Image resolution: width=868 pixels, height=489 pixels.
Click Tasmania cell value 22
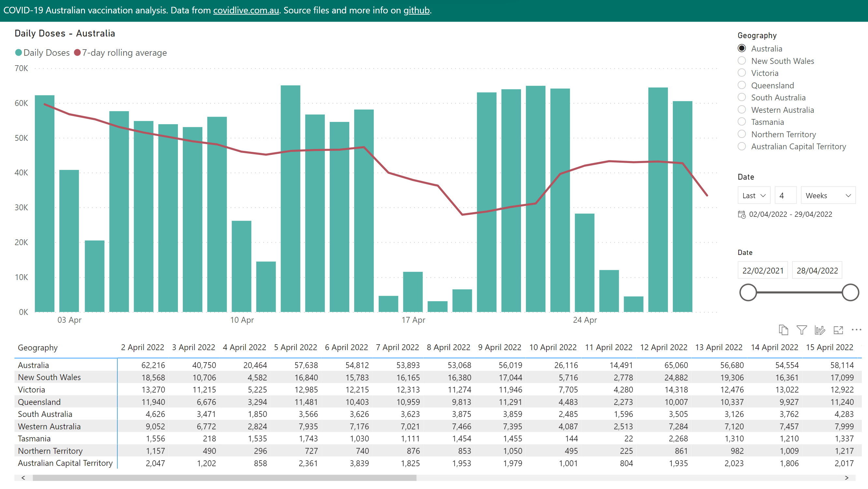(629, 438)
